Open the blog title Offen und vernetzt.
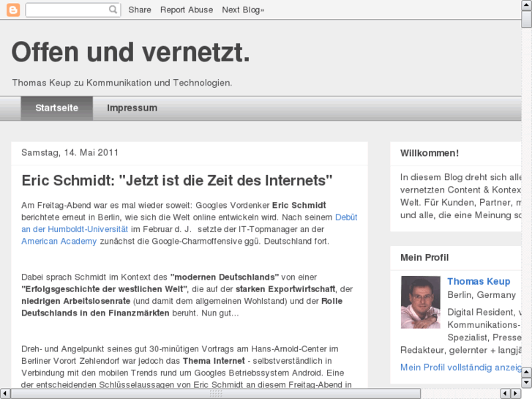 [x=131, y=52]
